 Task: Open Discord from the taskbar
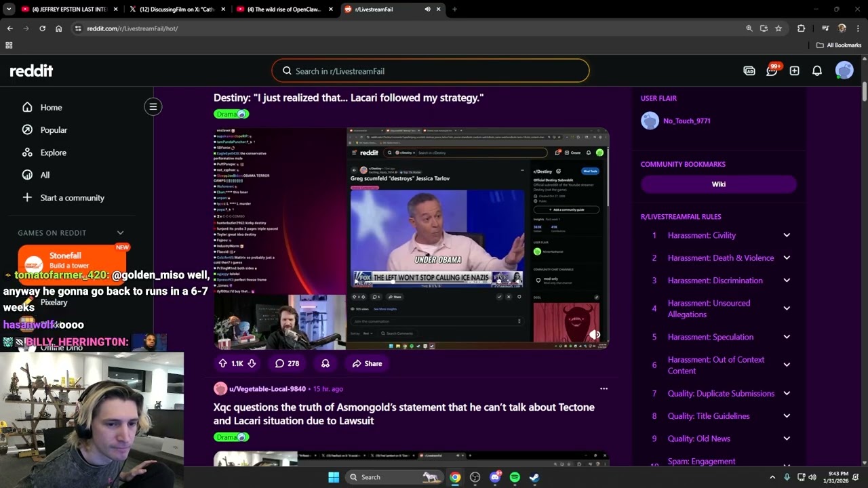[496, 477]
